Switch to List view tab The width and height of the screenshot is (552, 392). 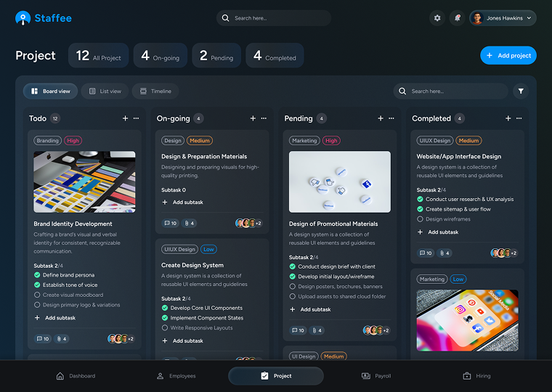105,91
